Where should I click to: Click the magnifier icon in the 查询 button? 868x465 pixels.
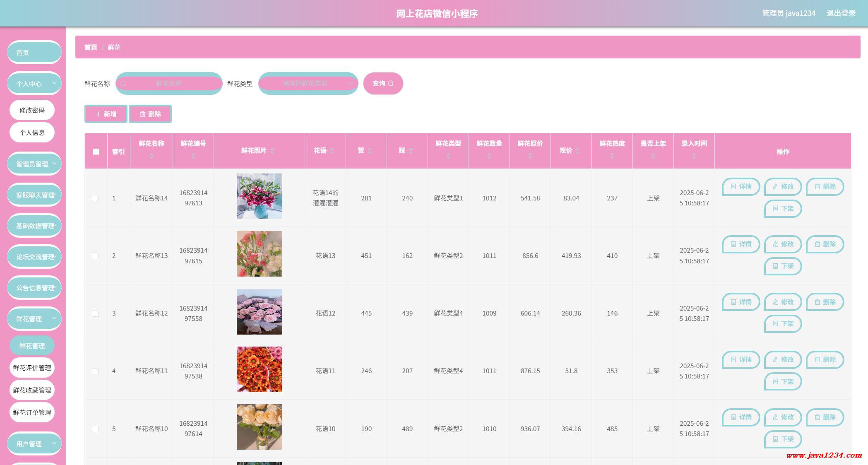tap(391, 83)
